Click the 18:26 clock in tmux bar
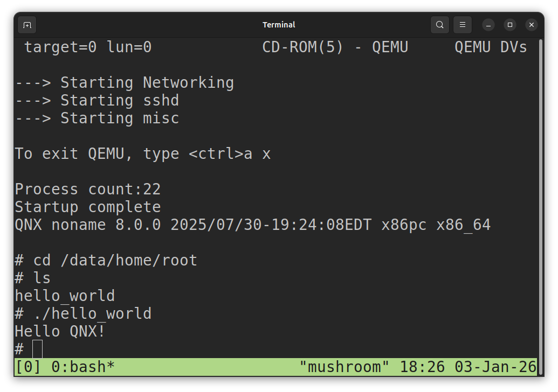558x392 pixels. (x=422, y=367)
